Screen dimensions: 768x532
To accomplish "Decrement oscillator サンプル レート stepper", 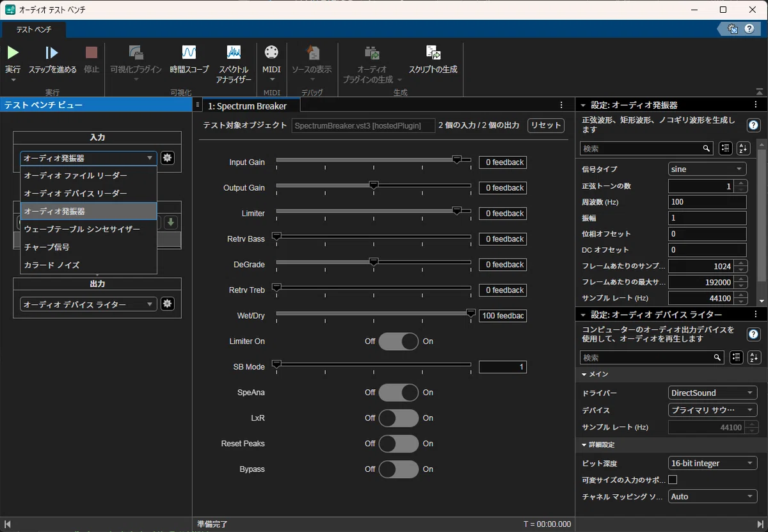I will tap(740, 302).
